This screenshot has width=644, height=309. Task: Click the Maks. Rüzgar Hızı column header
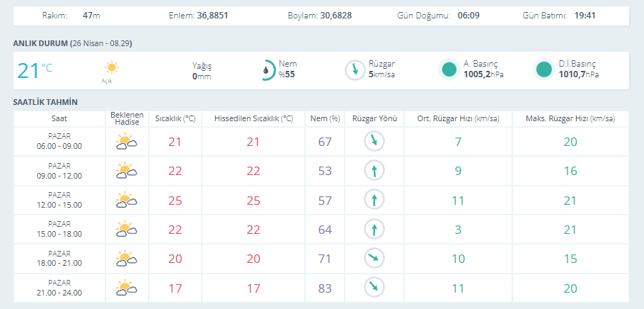point(570,118)
